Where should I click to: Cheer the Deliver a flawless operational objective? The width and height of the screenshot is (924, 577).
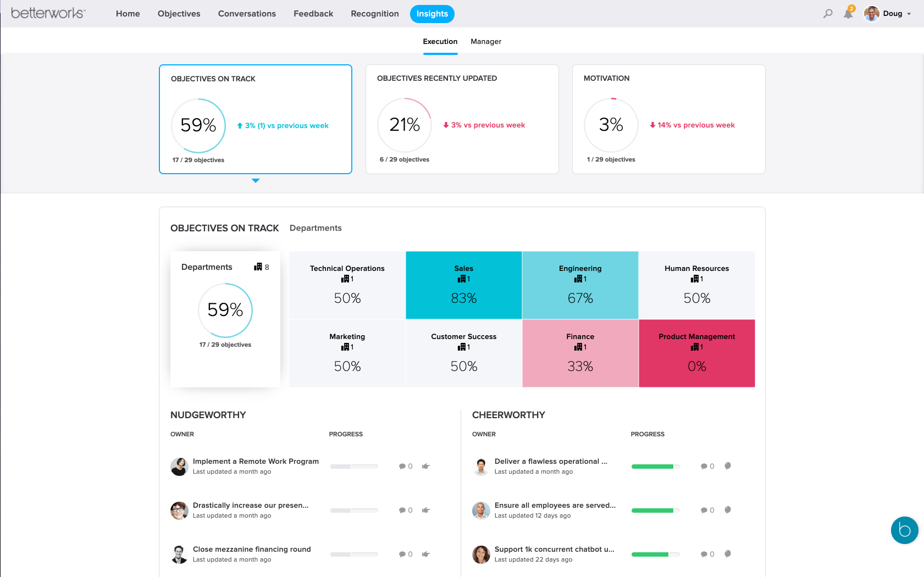point(728,466)
